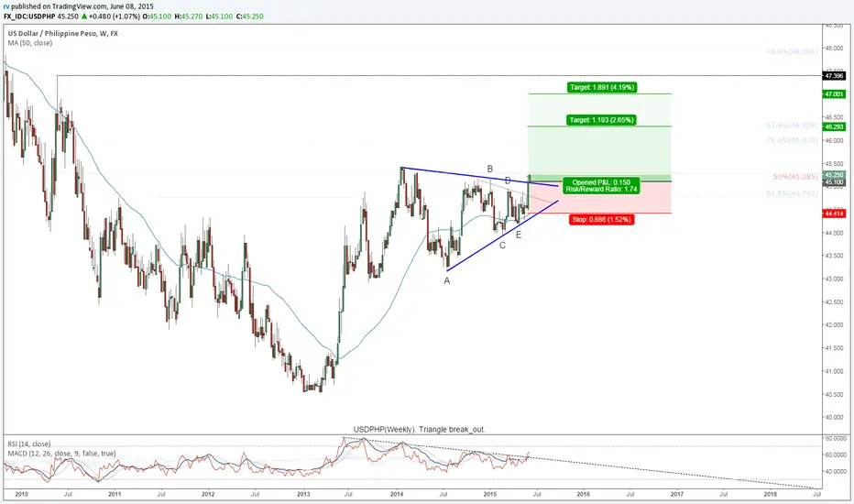This screenshot has width=854, height=504.
Task: Select the MA (50, close) indicator label
Action: click(x=30, y=43)
